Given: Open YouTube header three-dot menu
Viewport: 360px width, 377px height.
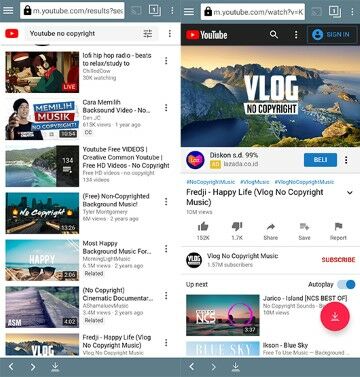Looking at the screenshot, I should [296, 34].
